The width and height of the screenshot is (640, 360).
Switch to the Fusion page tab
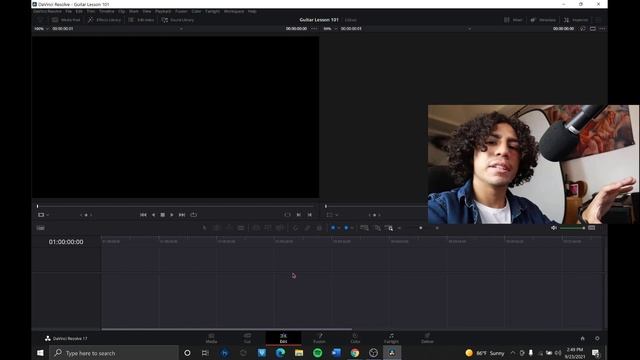click(x=319, y=338)
